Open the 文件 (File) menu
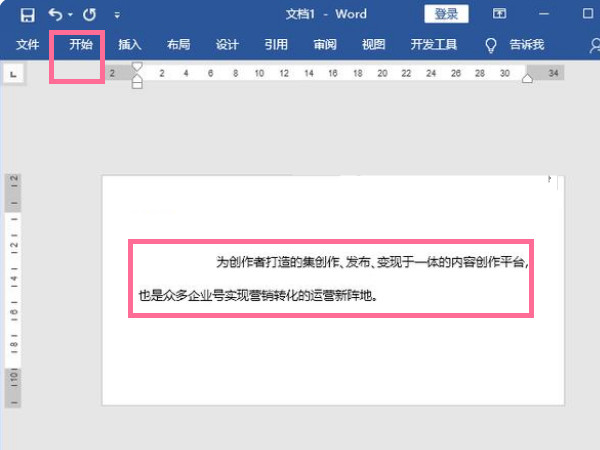 click(28, 45)
